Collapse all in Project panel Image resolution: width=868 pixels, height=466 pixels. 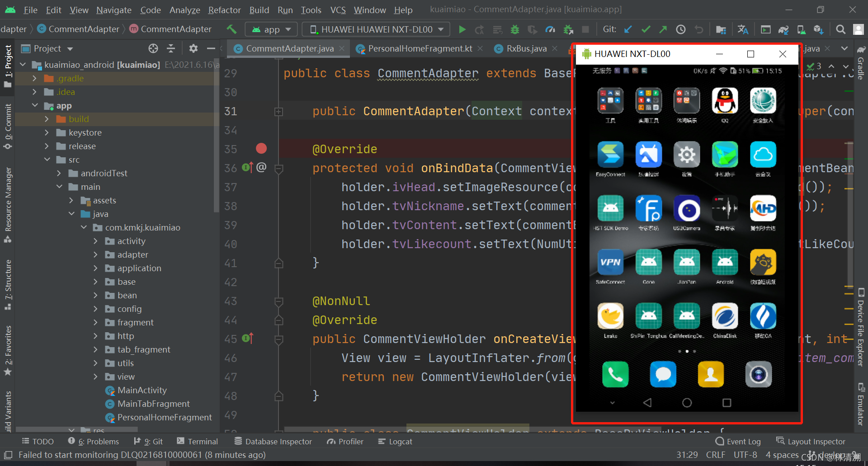[171, 48]
